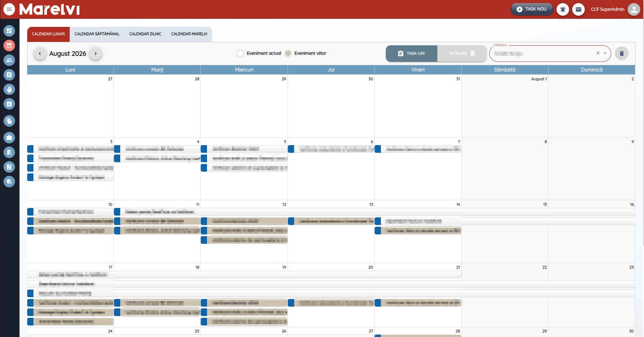644x337 pixels.
Task: Click the Miercuri column header
Action: click(x=244, y=70)
